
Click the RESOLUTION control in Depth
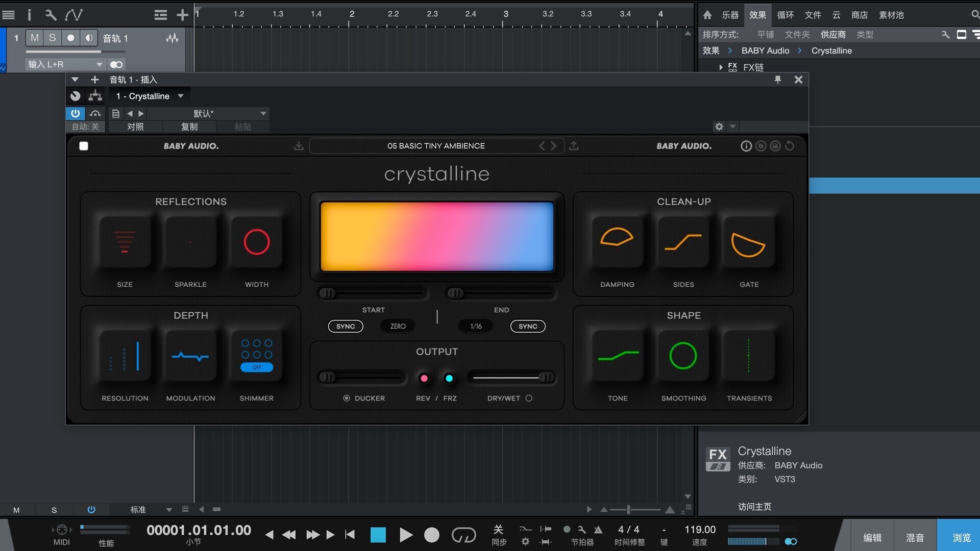[x=125, y=356]
